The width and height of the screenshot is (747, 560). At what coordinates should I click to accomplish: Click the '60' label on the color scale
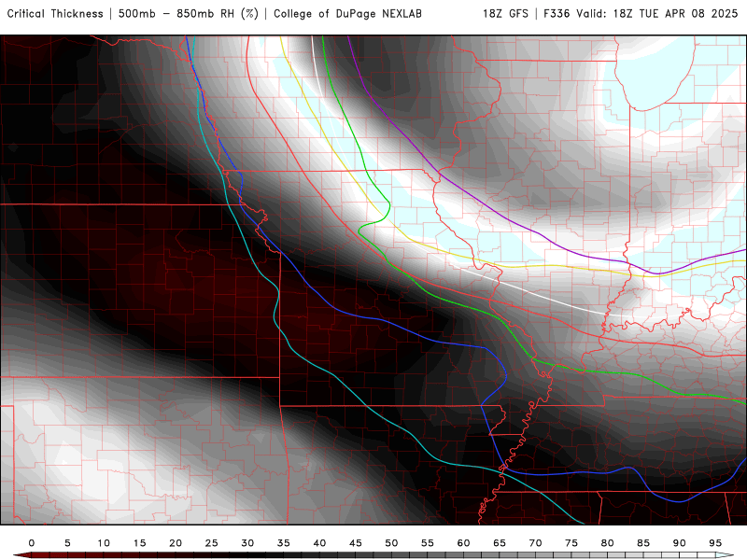(463, 543)
